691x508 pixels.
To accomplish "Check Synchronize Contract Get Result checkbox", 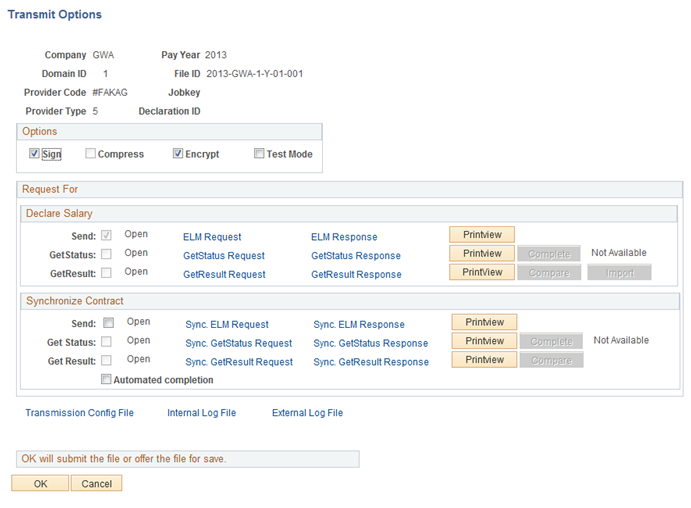I will [106, 360].
